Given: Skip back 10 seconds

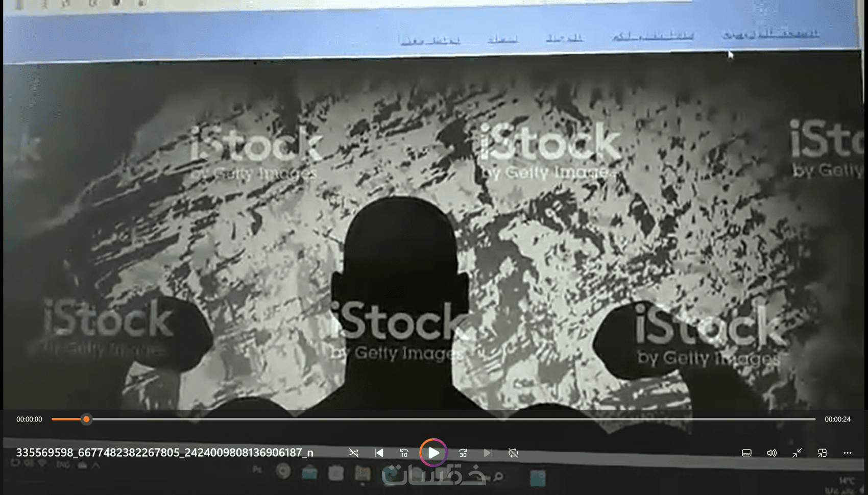Looking at the screenshot, I should (x=404, y=453).
